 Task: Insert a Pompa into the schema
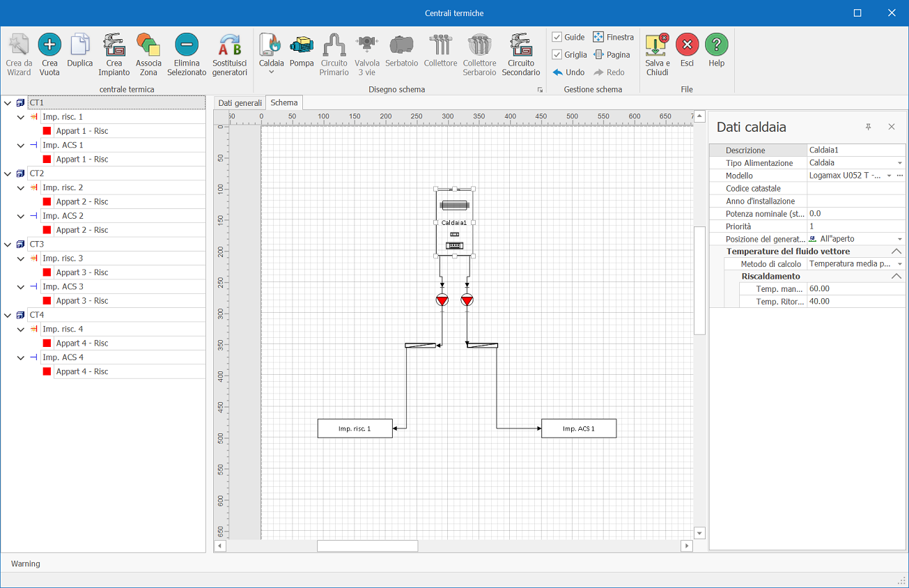click(x=302, y=45)
